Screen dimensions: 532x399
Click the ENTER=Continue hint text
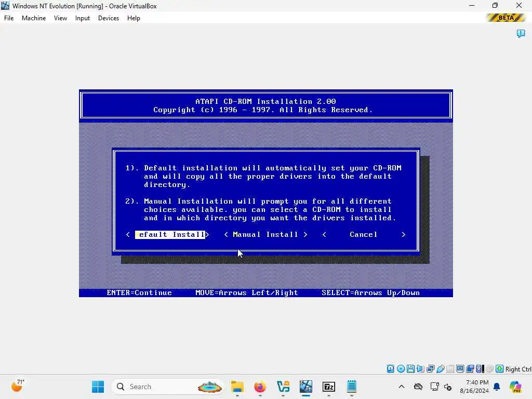[139, 293]
